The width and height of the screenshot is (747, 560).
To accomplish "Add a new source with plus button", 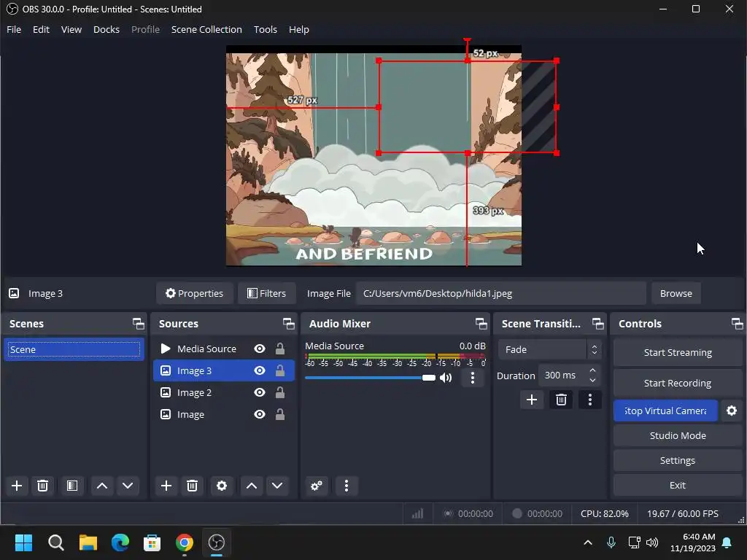I will 166,486.
